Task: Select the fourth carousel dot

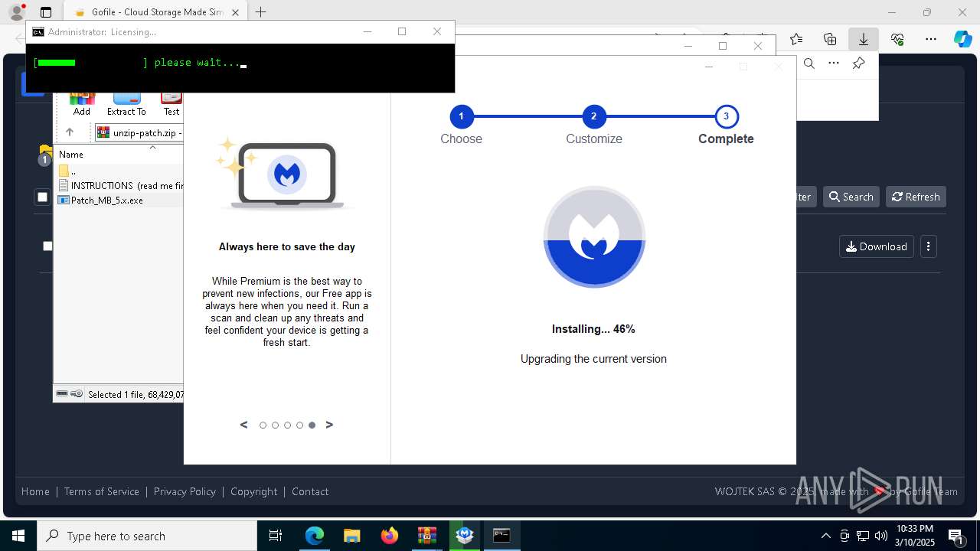Action: tap(299, 425)
